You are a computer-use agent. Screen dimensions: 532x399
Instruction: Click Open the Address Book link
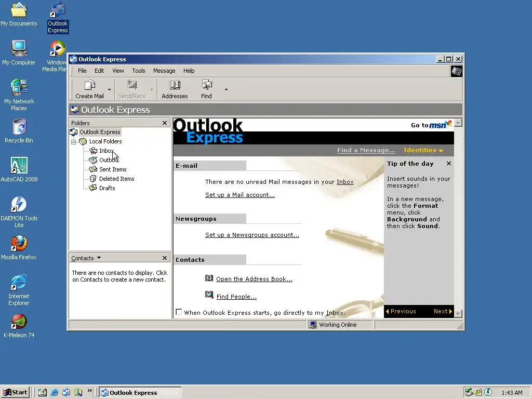(254, 279)
